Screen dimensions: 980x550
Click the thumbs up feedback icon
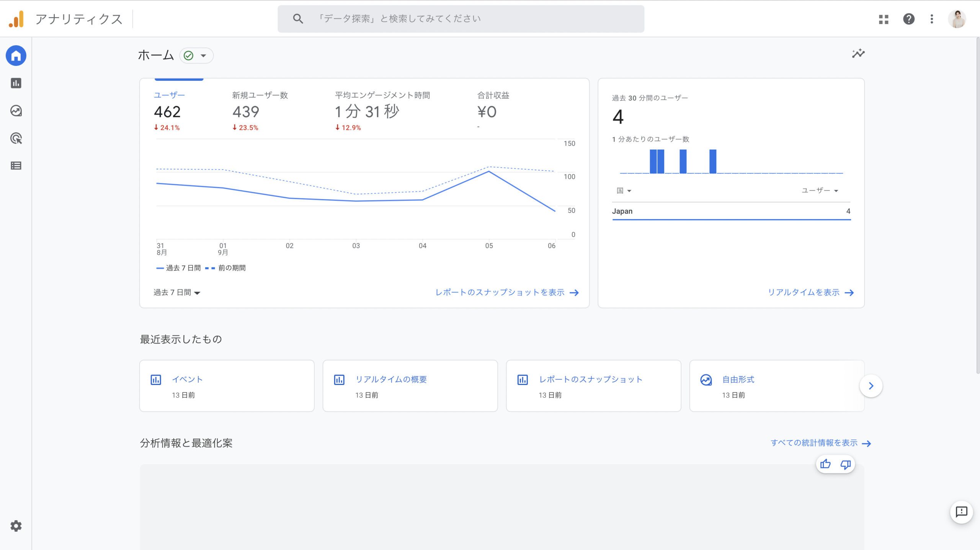coord(825,464)
